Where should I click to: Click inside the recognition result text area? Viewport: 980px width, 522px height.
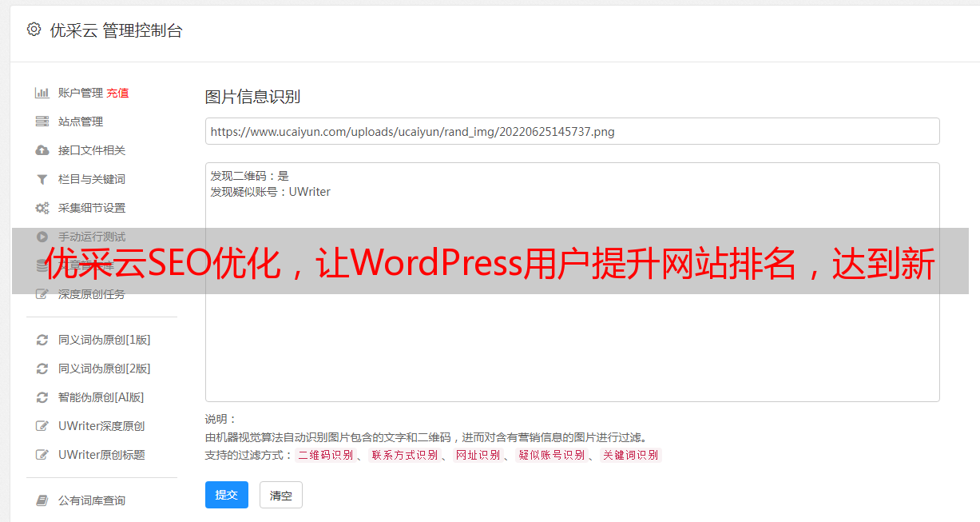[x=572, y=281]
